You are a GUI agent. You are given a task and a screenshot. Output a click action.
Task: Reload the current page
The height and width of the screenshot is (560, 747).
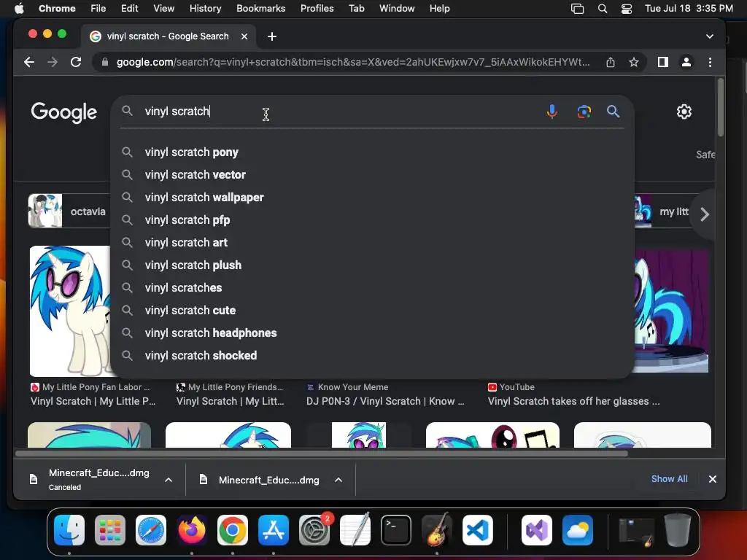coord(76,62)
